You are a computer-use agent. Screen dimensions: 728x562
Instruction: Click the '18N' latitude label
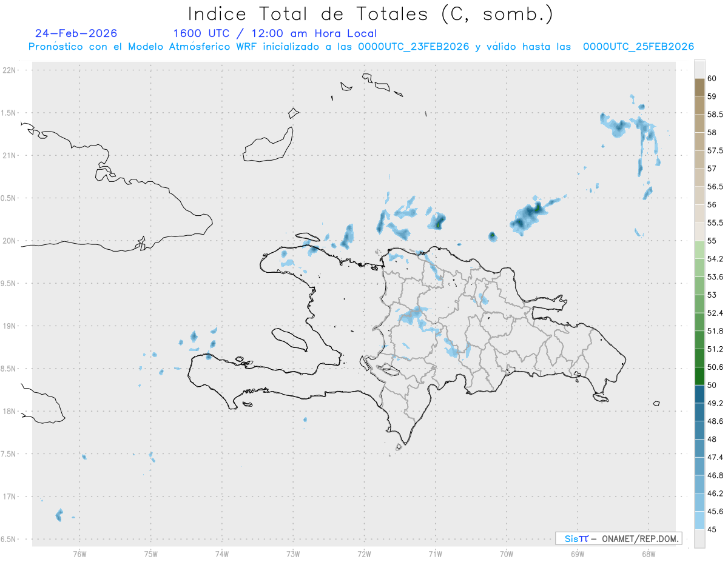pyautogui.click(x=10, y=411)
